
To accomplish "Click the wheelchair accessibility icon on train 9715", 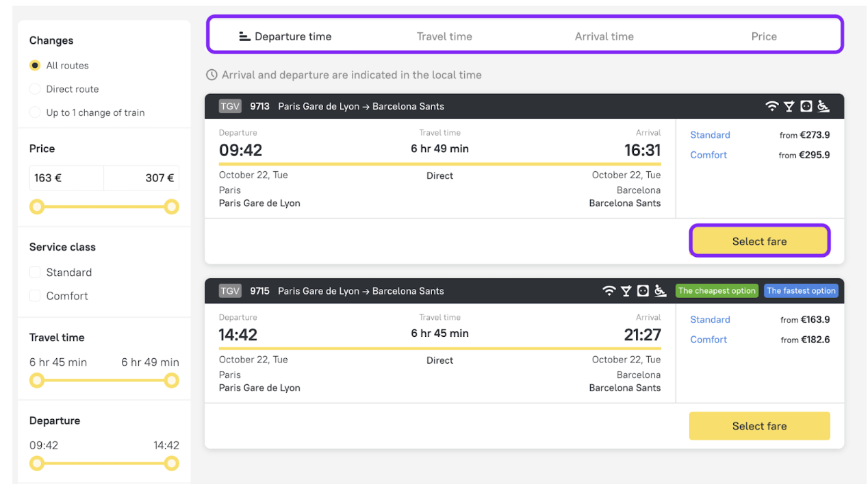I will [660, 291].
